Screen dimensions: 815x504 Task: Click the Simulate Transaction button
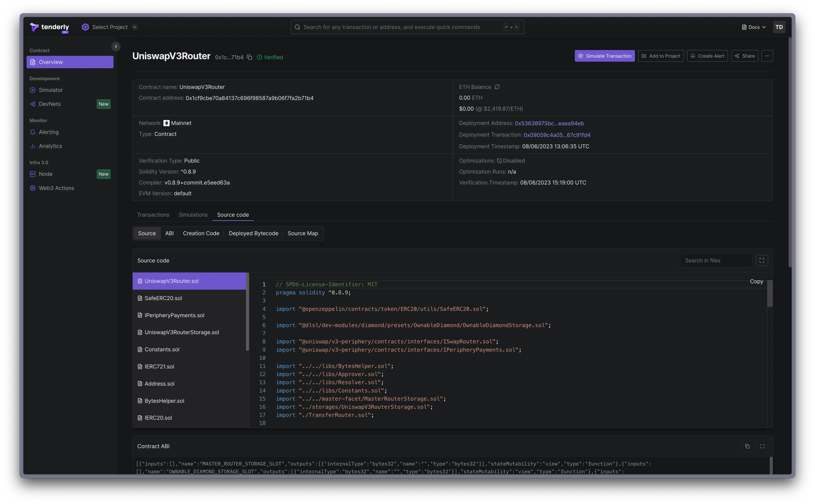point(605,56)
